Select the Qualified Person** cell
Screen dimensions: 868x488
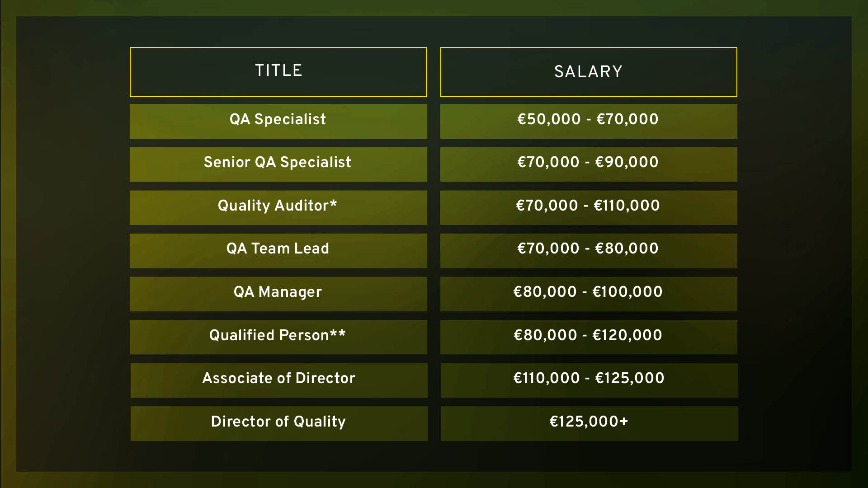point(278,337)
